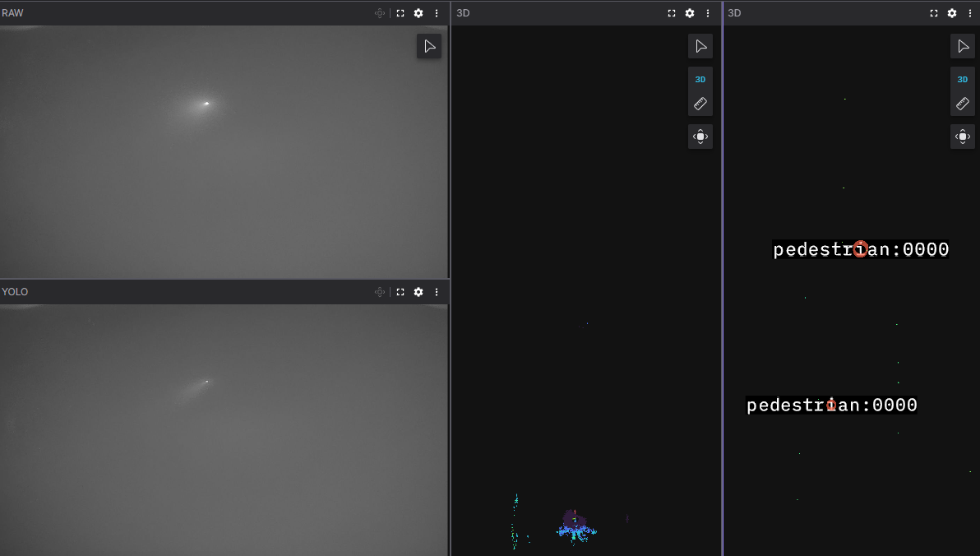Toggle 3D camera mode in right 3D panel
This screenshot has height=556, width=980.
(x=963, y=80)
